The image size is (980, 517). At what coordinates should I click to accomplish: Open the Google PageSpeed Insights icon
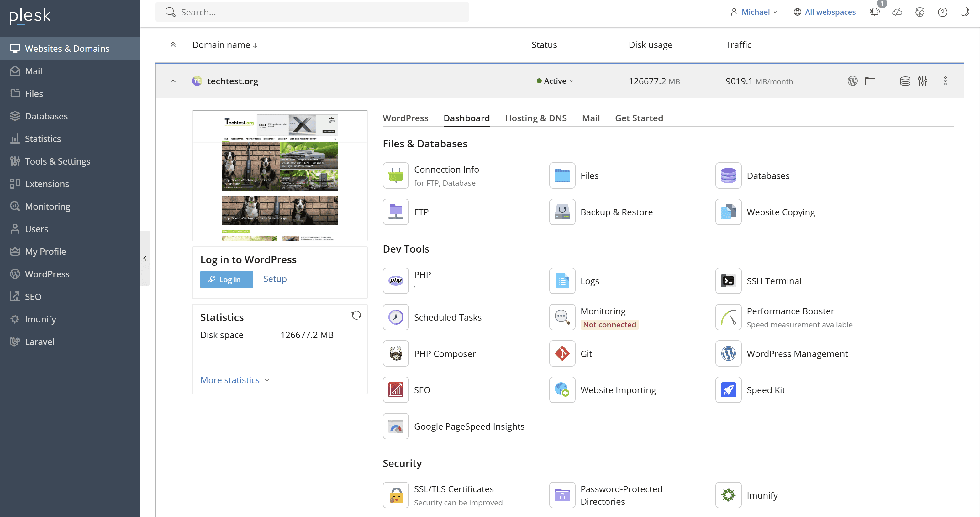[x=396, y=426]
